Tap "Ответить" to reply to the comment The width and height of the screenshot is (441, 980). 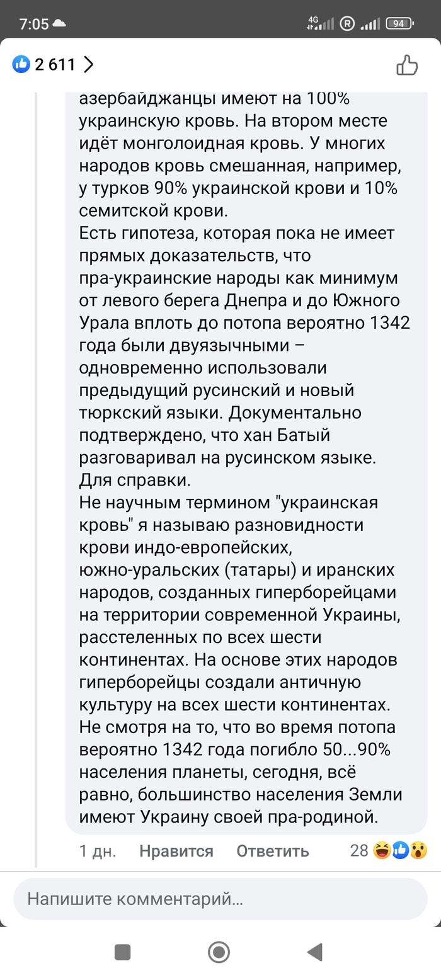(x=272, y=851)
